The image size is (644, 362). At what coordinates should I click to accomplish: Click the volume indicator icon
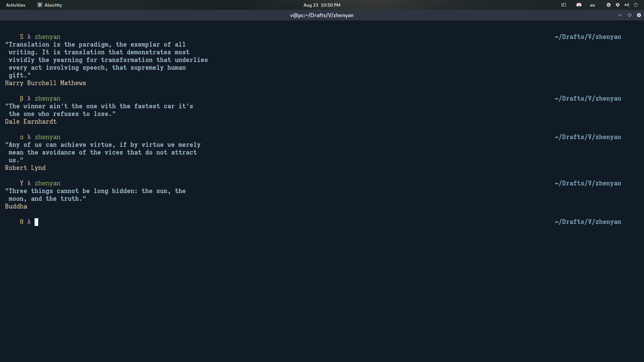point(627,5)
